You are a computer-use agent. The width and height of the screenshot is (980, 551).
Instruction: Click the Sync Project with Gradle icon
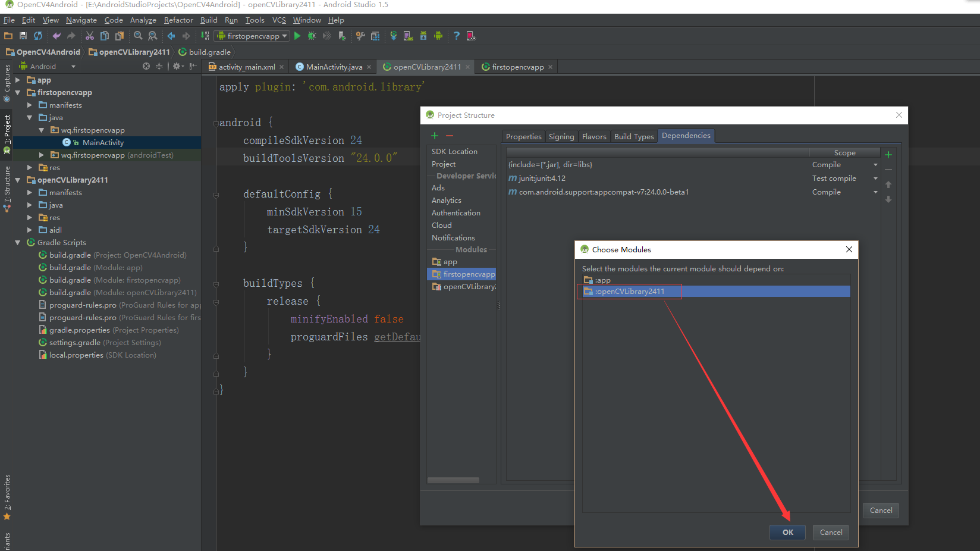(x=394, y=36)
